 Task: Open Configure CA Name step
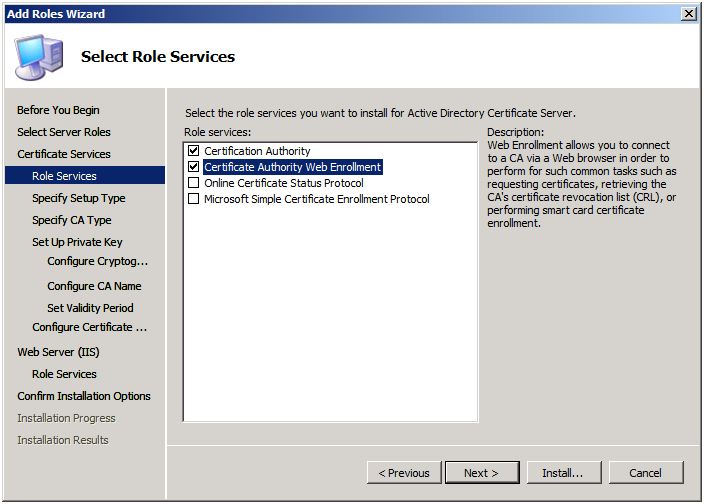click(94, 286)
